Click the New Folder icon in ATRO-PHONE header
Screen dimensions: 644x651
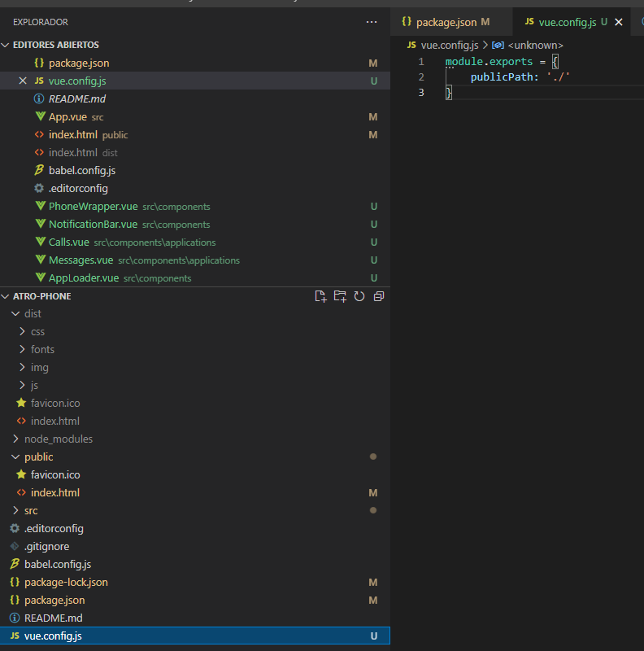[340, 296]
